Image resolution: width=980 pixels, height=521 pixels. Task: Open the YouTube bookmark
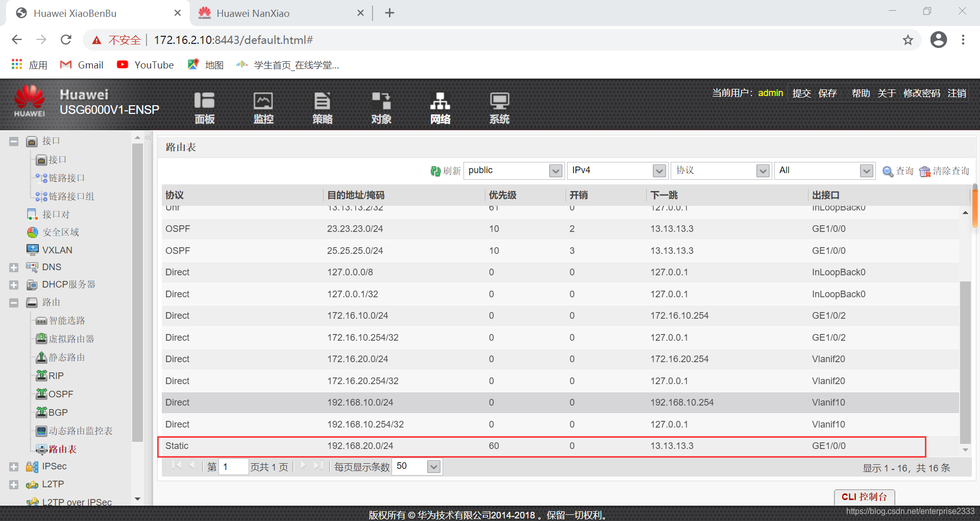[x=145, y=65]
